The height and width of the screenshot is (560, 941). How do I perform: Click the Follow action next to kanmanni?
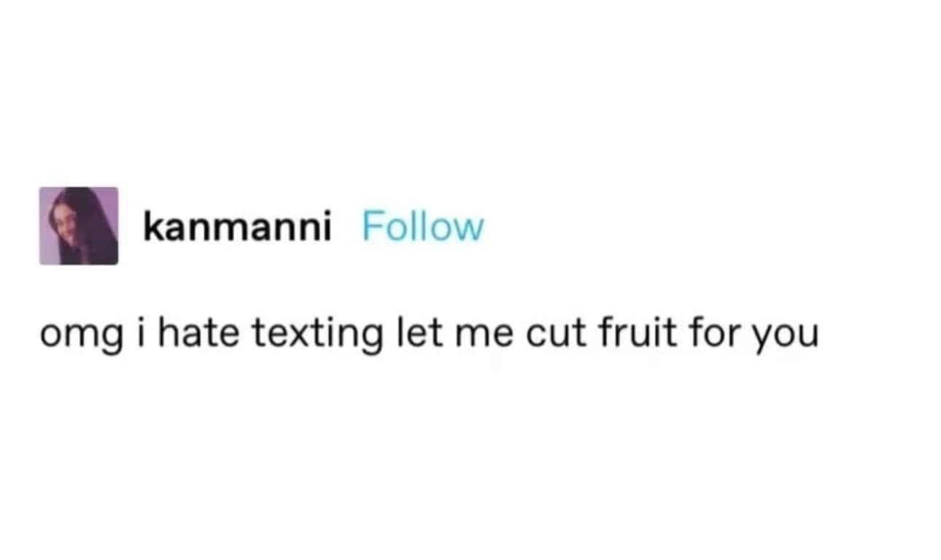click(422, 227)
